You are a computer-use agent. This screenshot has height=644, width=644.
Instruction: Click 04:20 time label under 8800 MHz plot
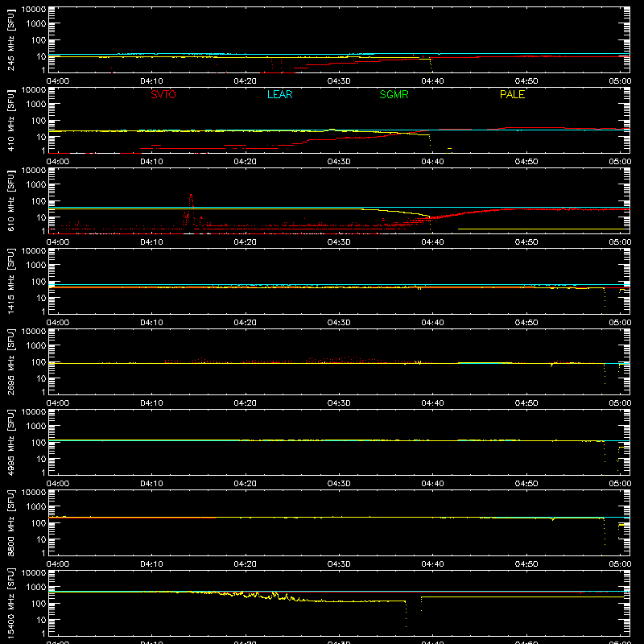coord(246,564)
